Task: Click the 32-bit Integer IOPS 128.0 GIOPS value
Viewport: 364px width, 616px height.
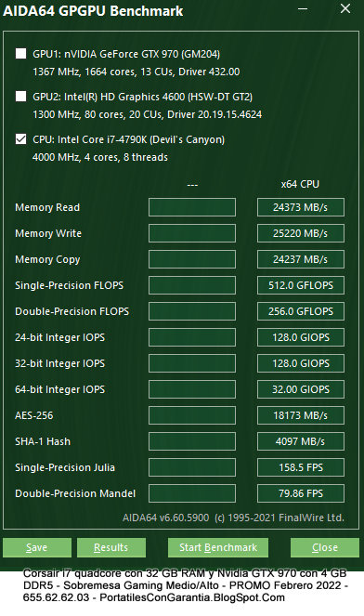Action: coord(301,363)
